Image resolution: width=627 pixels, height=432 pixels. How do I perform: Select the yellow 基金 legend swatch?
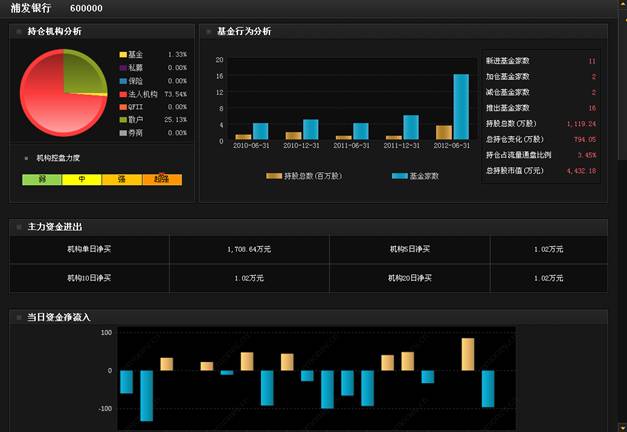pos(123,55)
